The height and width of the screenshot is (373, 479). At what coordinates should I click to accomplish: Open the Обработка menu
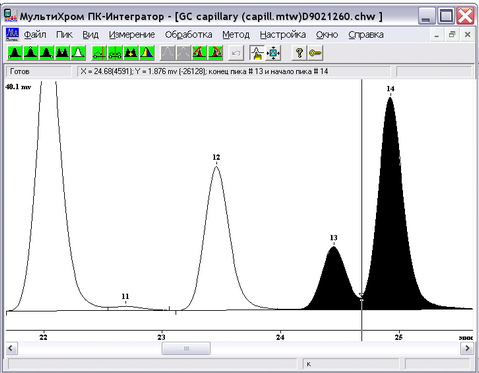coord(188,35)
